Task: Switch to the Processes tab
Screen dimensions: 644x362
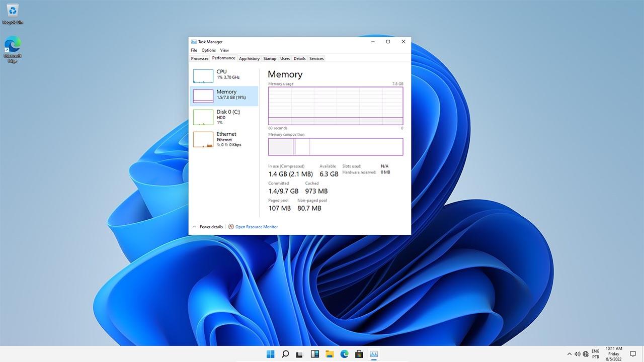Action: click(200, 59)
